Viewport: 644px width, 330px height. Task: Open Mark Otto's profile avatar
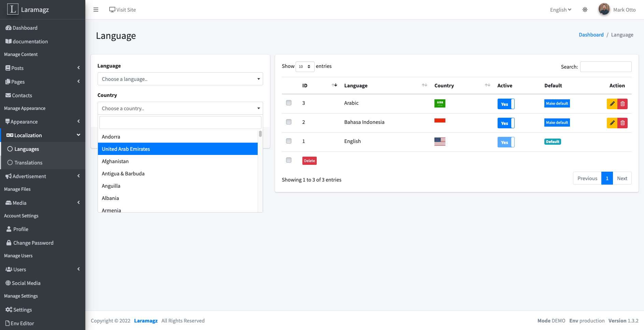pos(604,10)
